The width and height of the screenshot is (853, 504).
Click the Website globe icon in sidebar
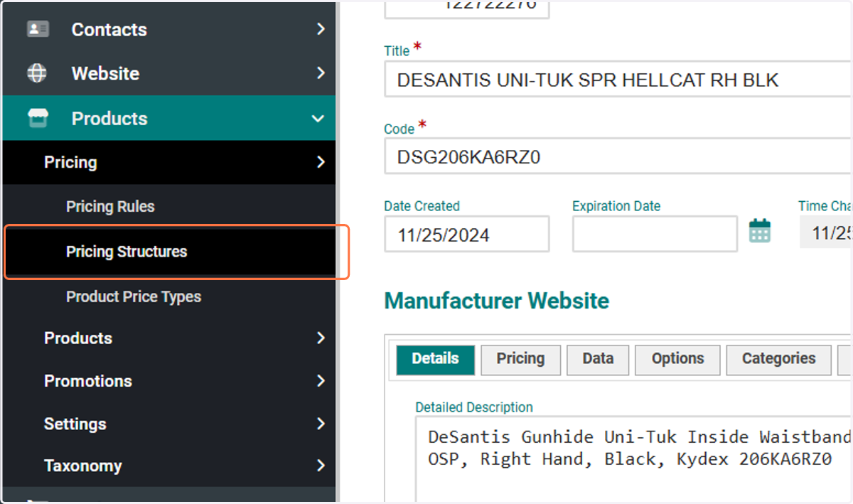(37, 73)
